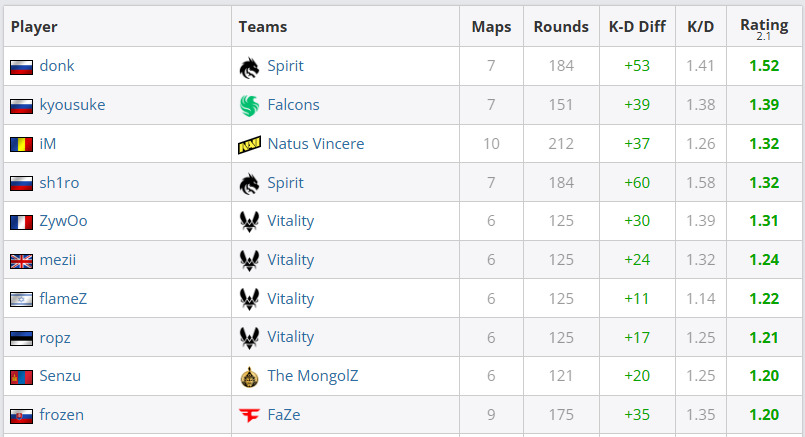Open donk's player profile link
805x437 pixels.
coord(57,66)
